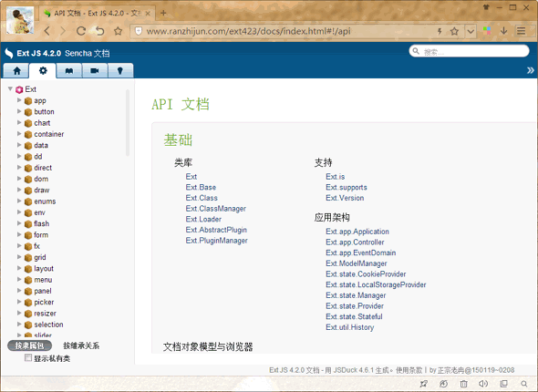Click into the docs search field
This screenshot has width=538, height=392.
tap(469, 51)
